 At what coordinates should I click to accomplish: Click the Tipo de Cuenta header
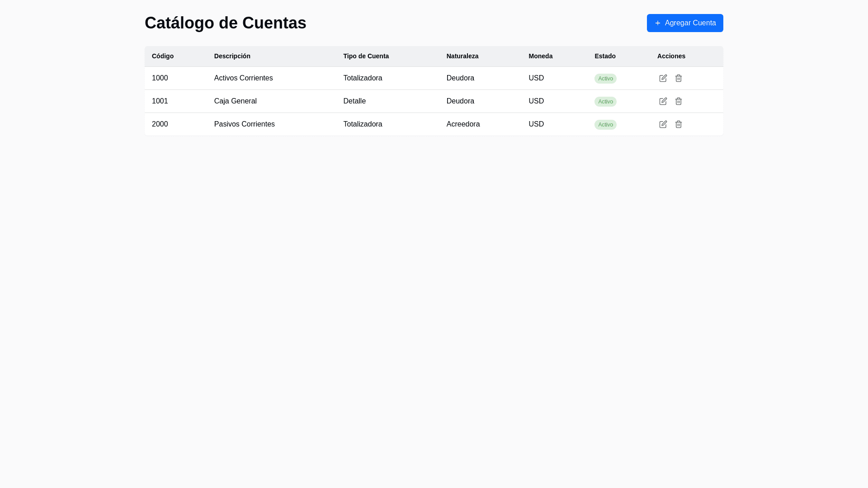pyautogui.click(x=366, y=56)
